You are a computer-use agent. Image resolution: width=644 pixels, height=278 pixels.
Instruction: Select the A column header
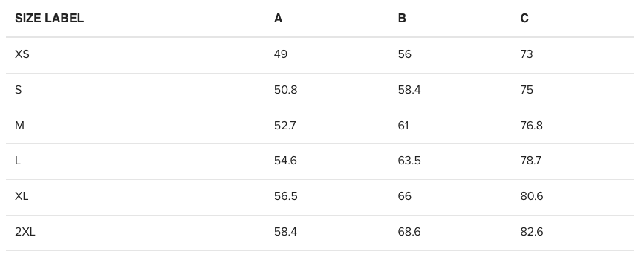pyautogui.click(x=278, y=19)
